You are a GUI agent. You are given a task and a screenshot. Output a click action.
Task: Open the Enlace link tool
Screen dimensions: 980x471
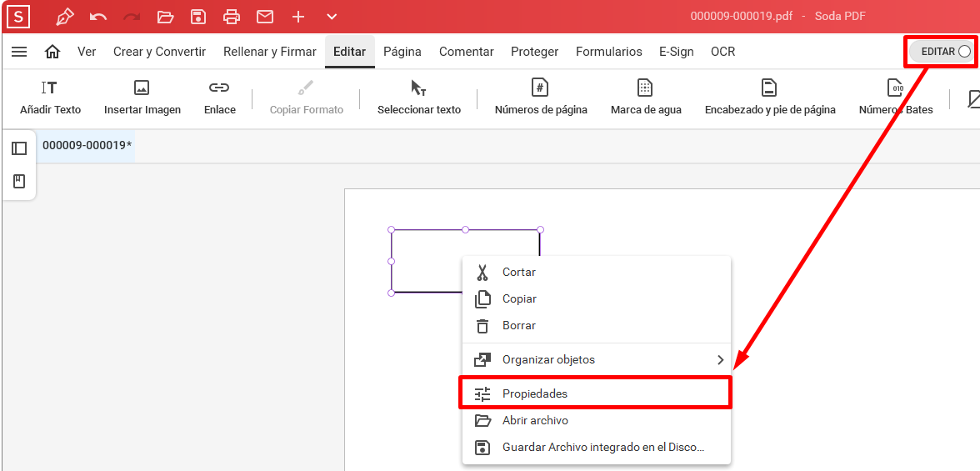(x=219, y=98)
